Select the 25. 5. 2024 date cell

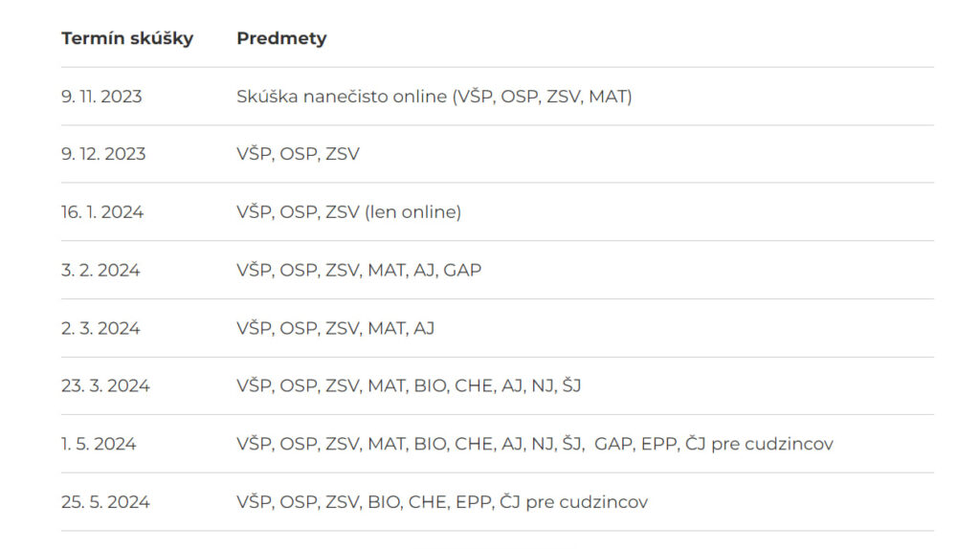(x=105, y=501)
